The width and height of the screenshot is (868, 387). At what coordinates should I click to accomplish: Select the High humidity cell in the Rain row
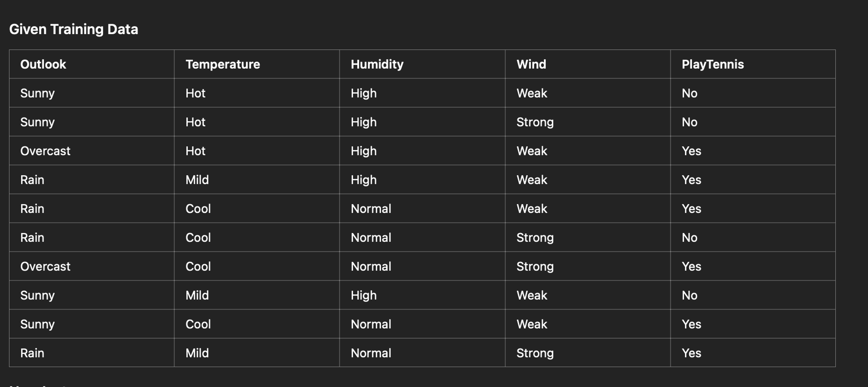click(x=364, y=180)
